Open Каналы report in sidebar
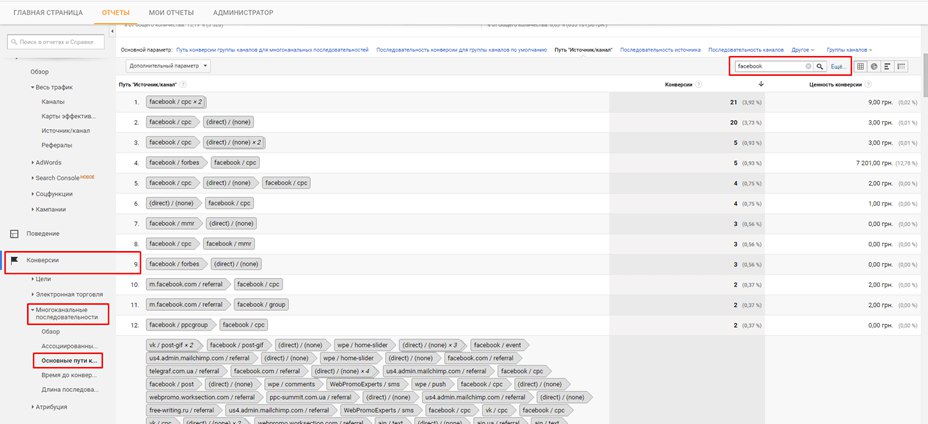928x424 pixels. pyautogui.click(x=53, y=102)
